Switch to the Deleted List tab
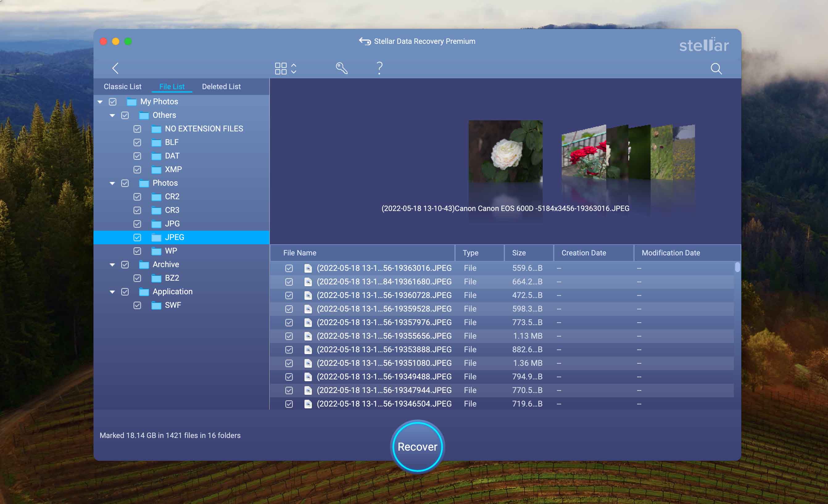Viewport: 828px width, 504px height. point(221,86)
